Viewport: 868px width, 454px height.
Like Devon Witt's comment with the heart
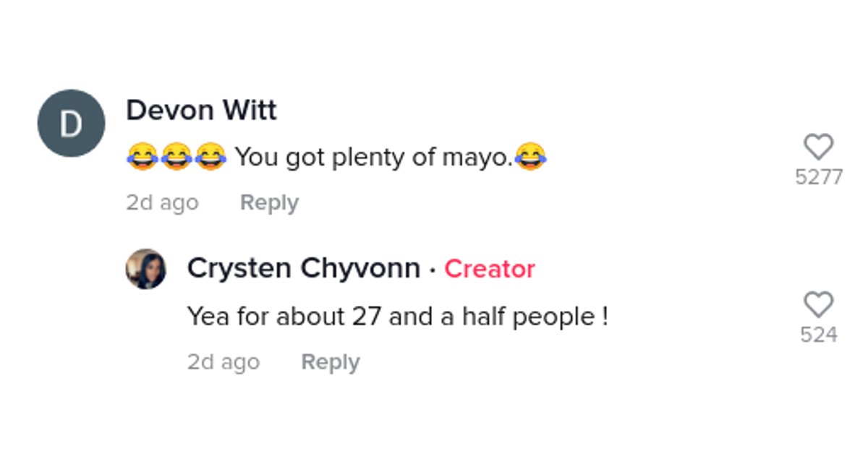[x=819, y=147]
